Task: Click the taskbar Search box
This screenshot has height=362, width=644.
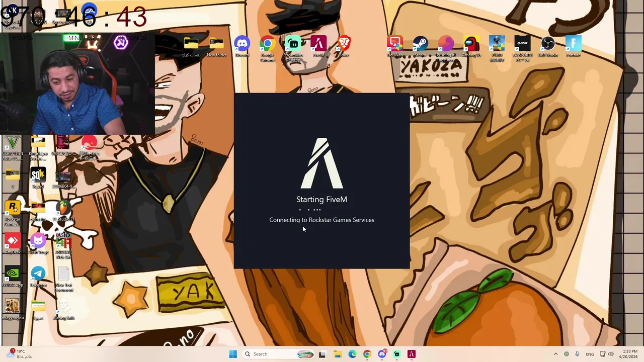Action: click(x=279, y=354)
